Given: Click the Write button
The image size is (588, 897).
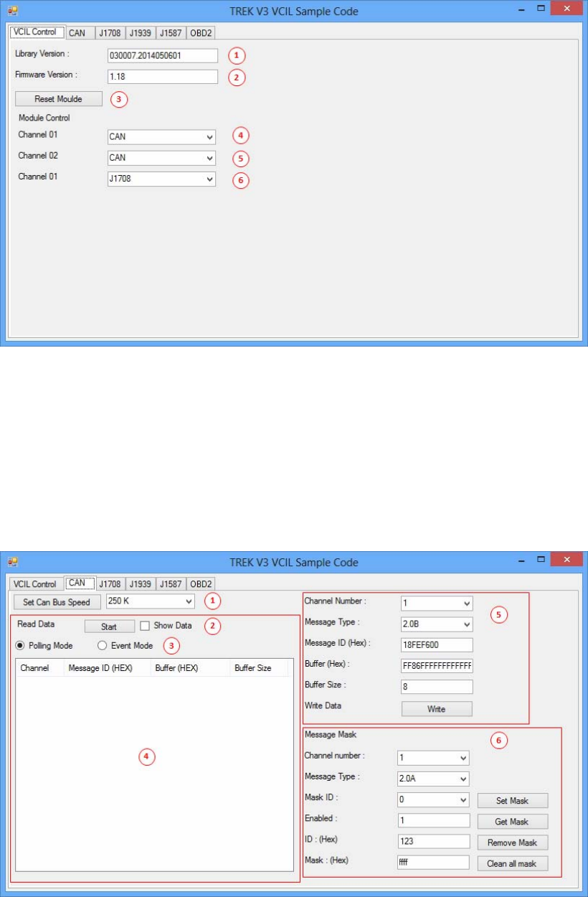Looking at the screenshot, I should (437, 709).
